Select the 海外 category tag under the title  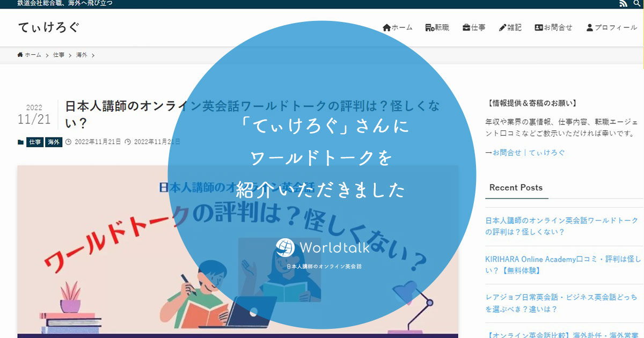pyautogui.click(x=54, y=142)
